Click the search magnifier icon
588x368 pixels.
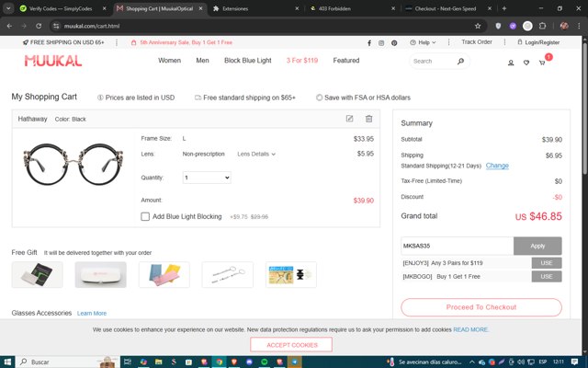coord(460,62)
